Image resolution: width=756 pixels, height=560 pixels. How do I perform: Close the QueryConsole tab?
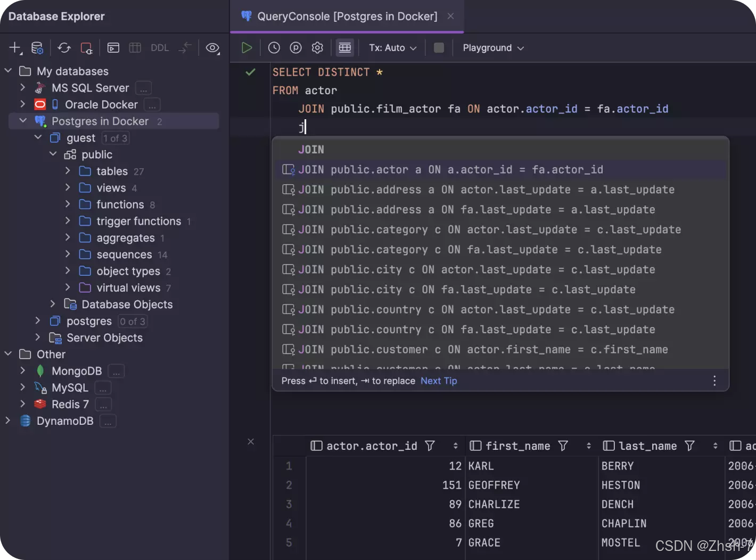tap(450, 17)
